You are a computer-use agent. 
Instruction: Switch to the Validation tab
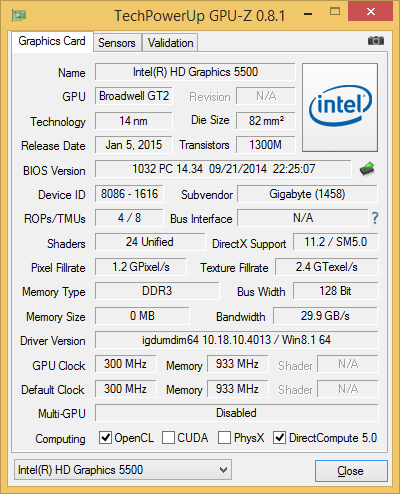tap(170, 43)
